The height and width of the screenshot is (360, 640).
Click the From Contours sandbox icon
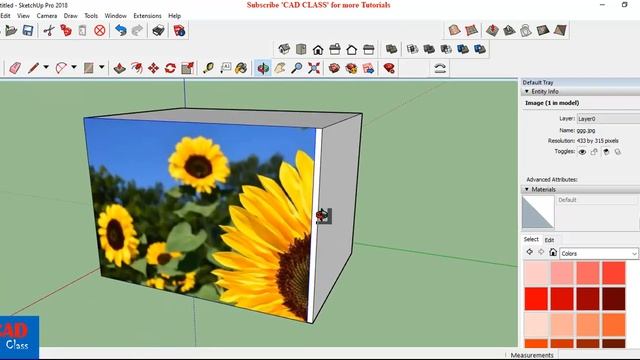[x=454, y=30]
